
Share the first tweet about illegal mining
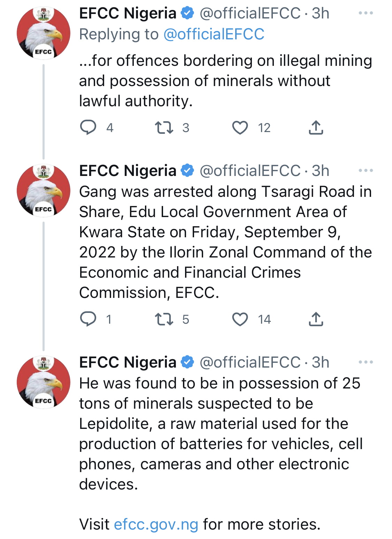pyautogui.click(x=316, y=128)
